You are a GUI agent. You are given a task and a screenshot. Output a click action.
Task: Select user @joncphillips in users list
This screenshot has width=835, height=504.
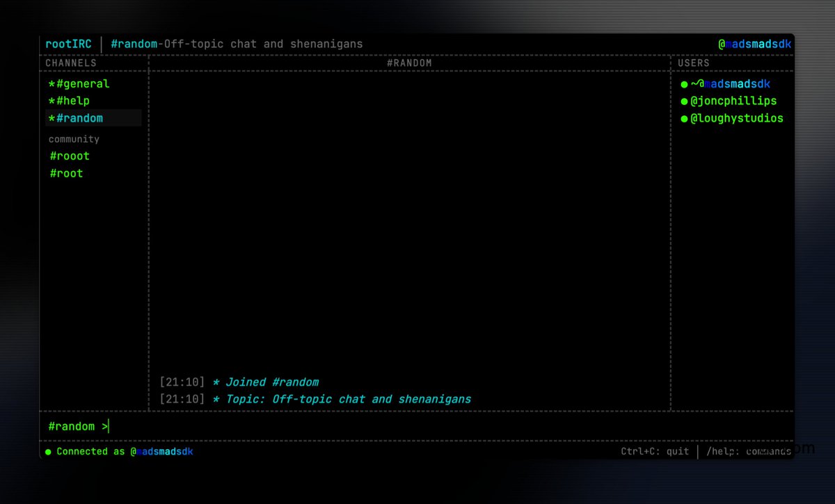(733, 101)
